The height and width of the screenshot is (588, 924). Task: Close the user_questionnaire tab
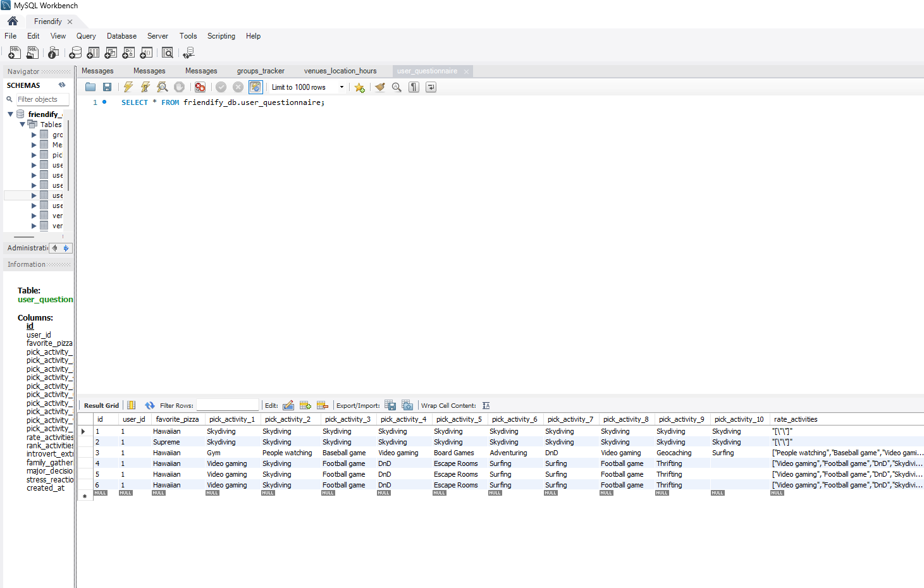point(466,71)
